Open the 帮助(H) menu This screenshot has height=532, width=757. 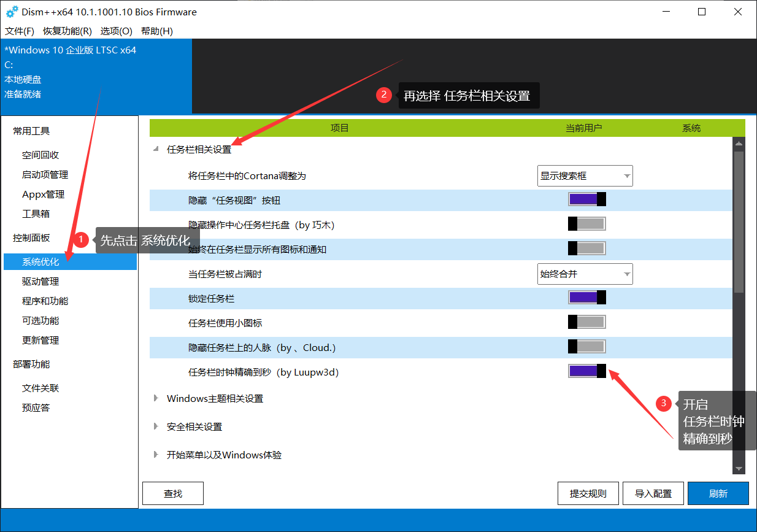click(157, 31)
